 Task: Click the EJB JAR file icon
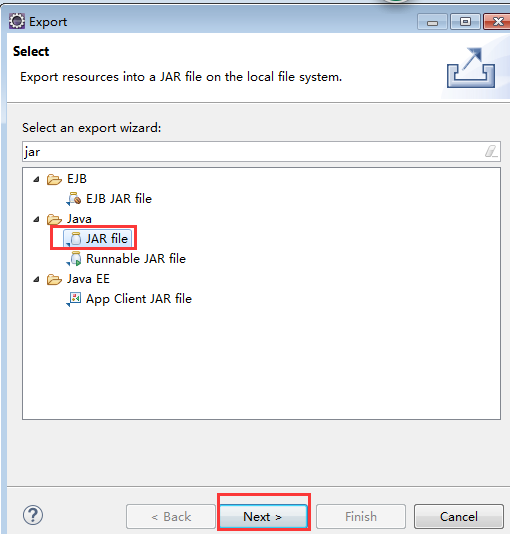(x=74, y=199)
